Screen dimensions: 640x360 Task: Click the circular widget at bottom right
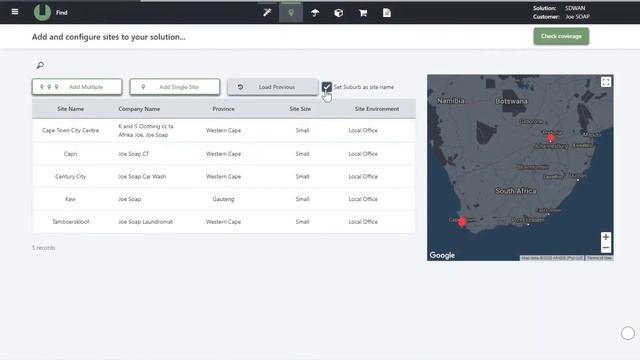click(628, 333)
